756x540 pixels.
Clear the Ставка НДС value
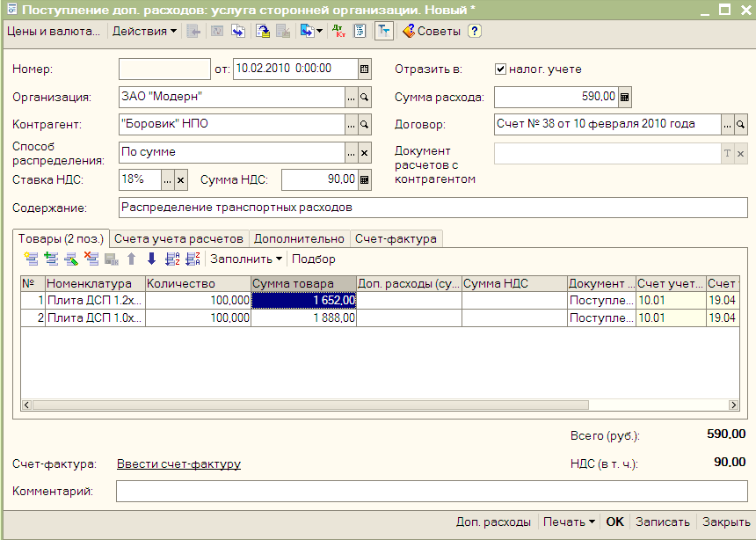(181, 180)
